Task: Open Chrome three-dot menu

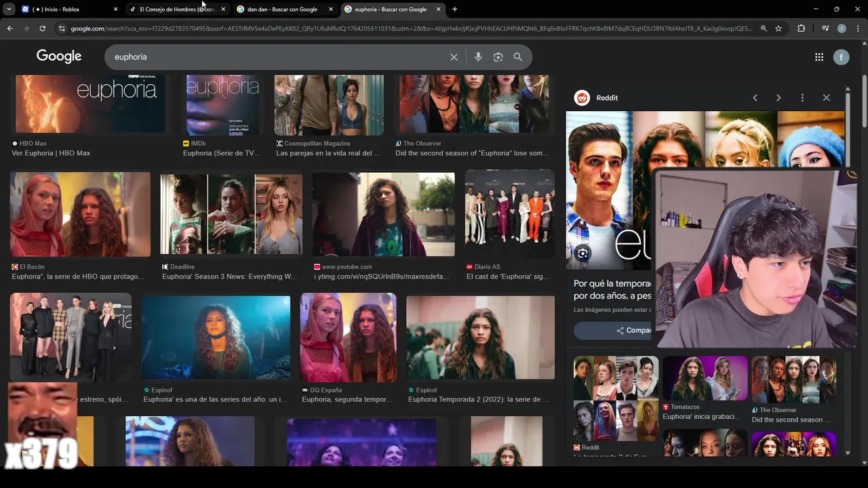Action: 858,28
